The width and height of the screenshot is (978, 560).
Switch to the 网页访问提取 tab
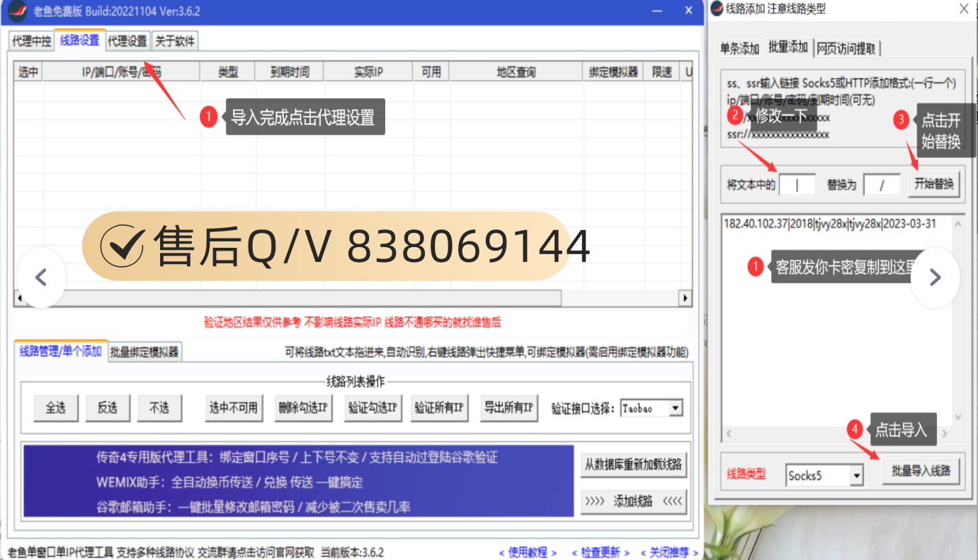846,48
